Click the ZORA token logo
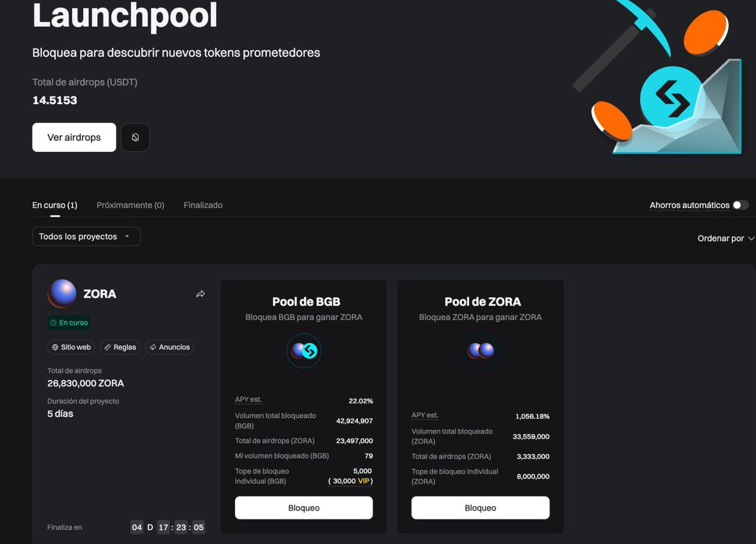The image size is (756, 544). (62, 294)
